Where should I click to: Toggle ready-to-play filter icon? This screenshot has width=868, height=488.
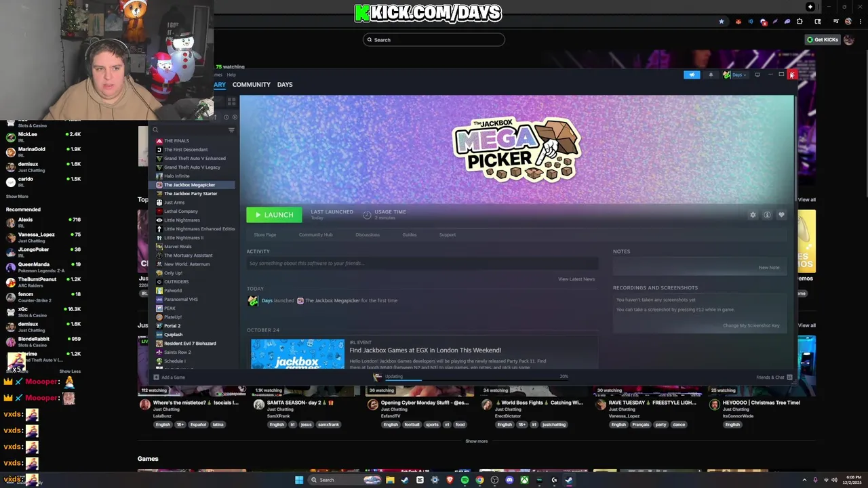click(x=235, y=117)
